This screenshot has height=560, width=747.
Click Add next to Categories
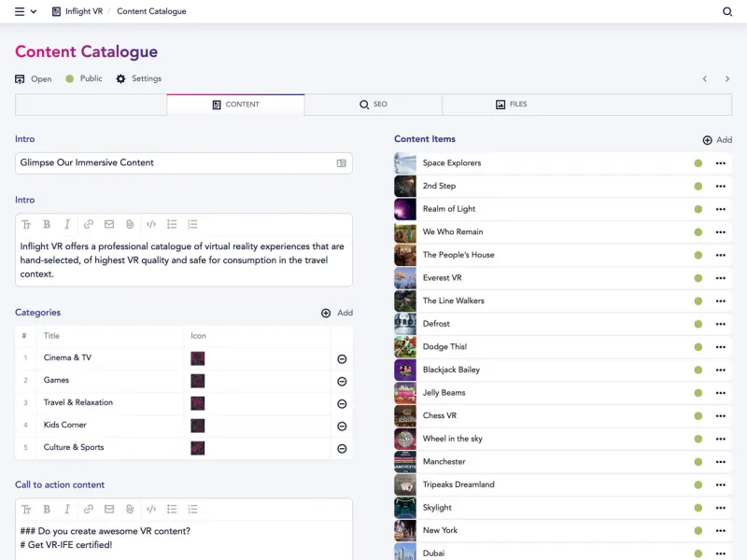coord(336,313)
